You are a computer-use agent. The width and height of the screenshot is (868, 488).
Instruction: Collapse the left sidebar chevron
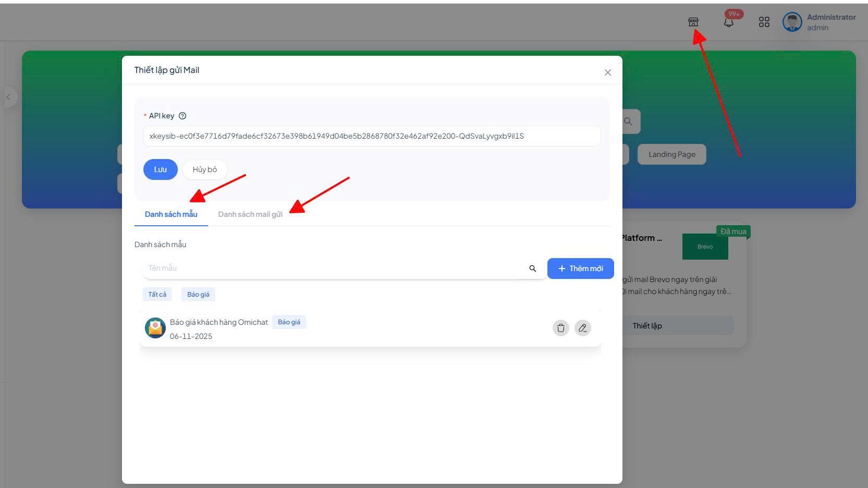8,97
